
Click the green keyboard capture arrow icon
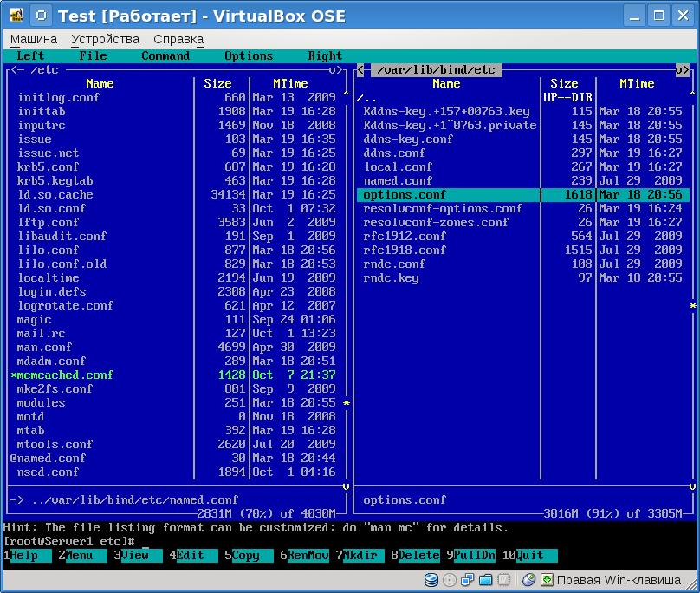pyautogui.click(x=547, y=580)
